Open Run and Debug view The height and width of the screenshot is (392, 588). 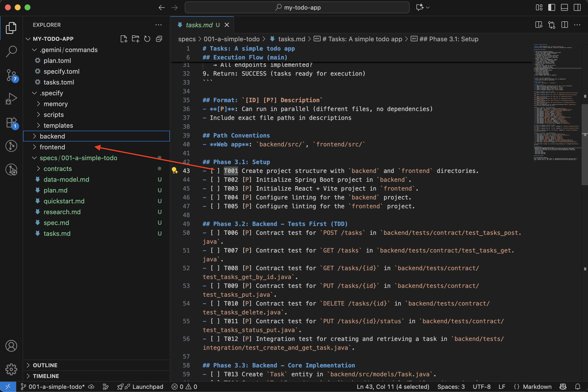(11, 98)
